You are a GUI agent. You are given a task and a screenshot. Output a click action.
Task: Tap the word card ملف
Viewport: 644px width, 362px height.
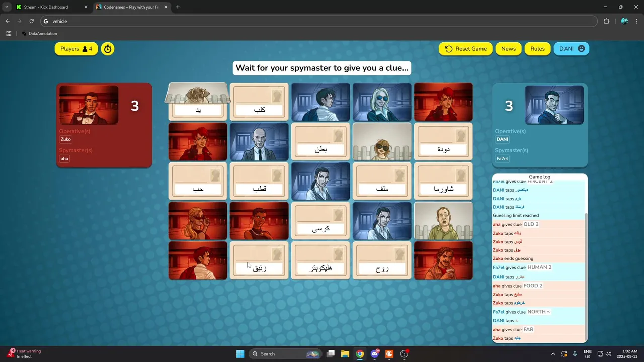pos(382,182)
